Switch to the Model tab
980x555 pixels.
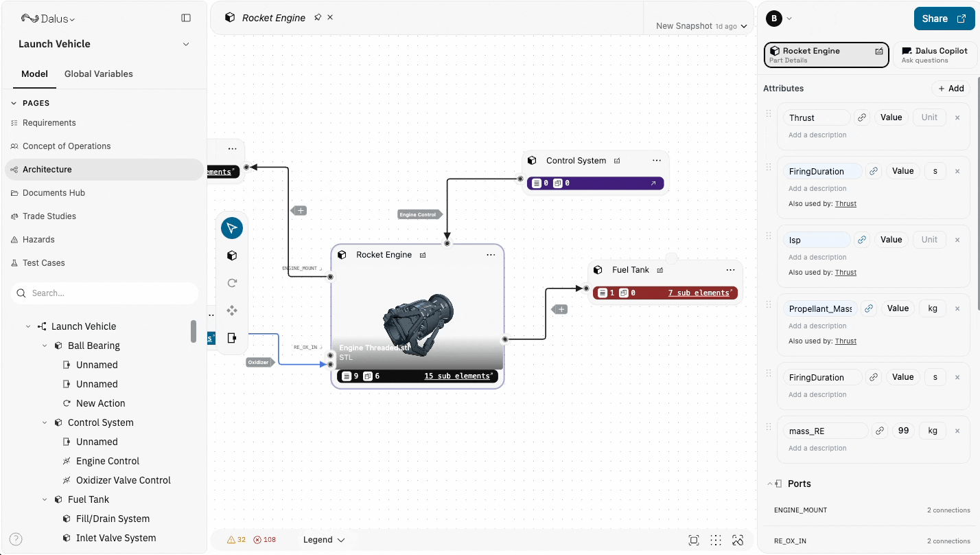pyautogui.click(x=34, y=73)
